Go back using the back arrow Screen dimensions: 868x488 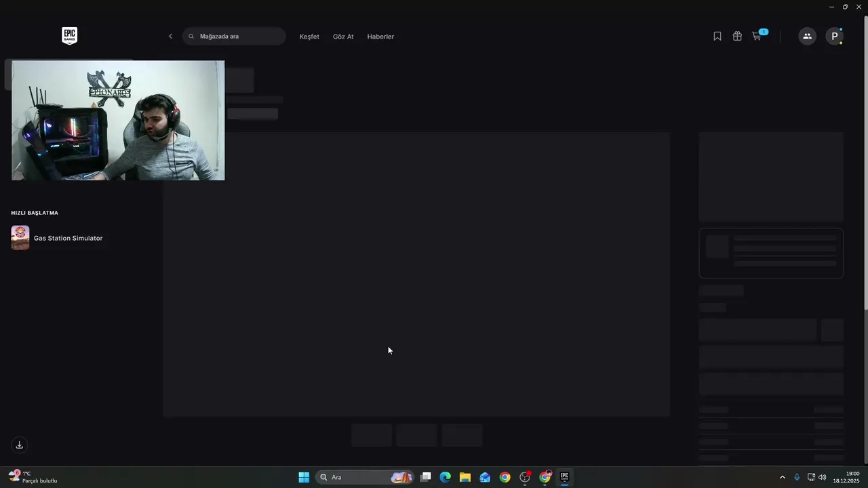(170, 37)
